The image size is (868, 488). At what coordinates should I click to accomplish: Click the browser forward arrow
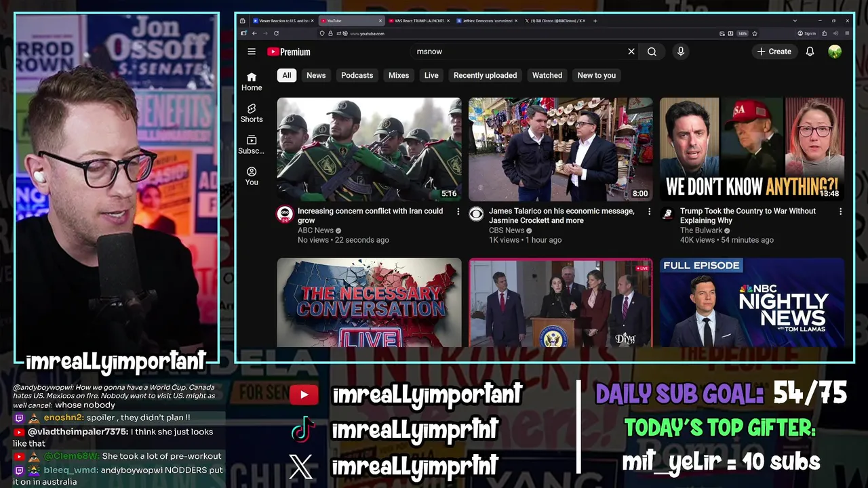tap(265, 33)
